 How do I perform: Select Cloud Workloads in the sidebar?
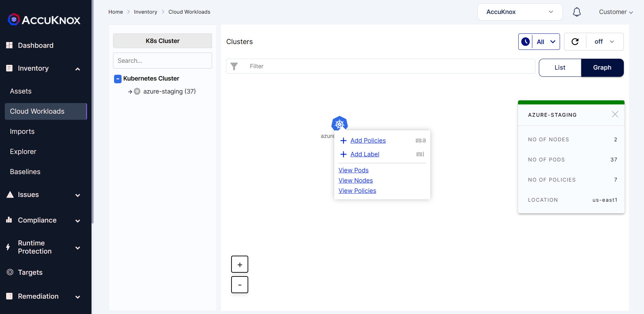(x=46, y=111)
